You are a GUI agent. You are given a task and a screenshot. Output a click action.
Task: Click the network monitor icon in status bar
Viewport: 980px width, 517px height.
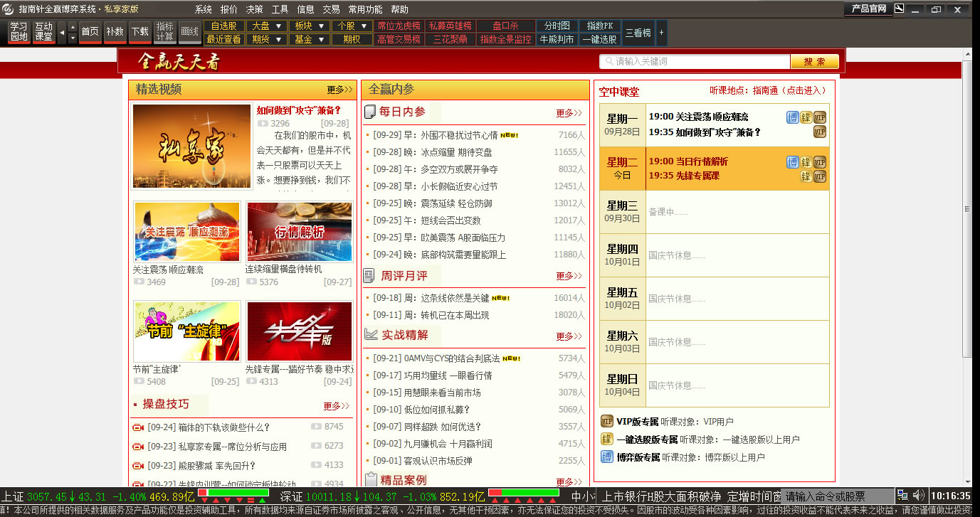902,495
